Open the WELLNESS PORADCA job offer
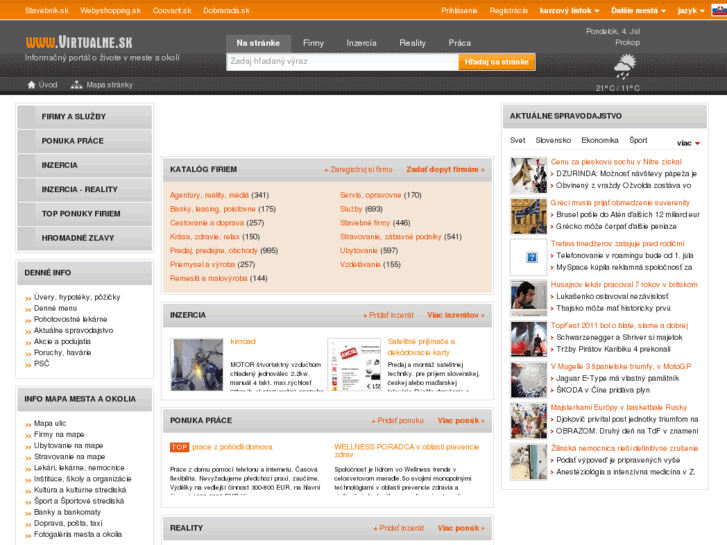The height and width of the screenshot is (545, 727). (407, 450)
